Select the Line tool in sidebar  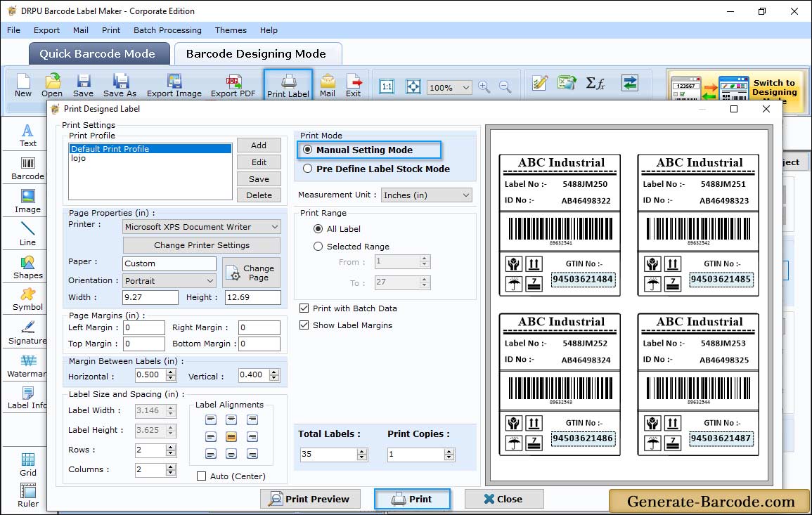click(x=27, y=234)
